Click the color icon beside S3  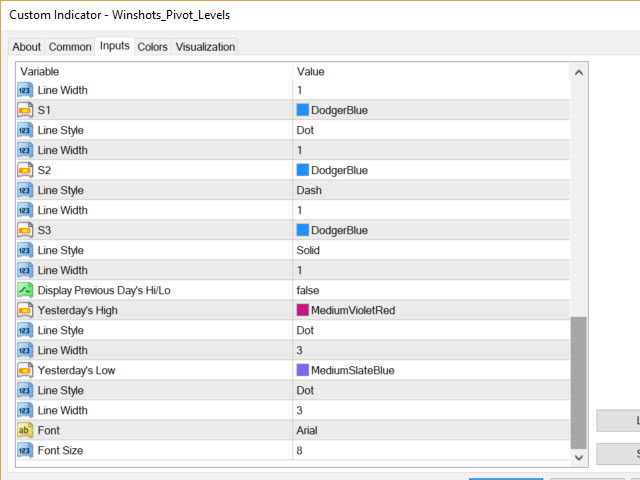click(25, 230)
